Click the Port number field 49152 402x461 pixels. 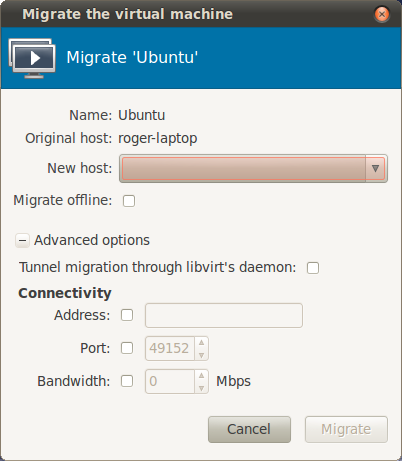(x=170, y=348)
